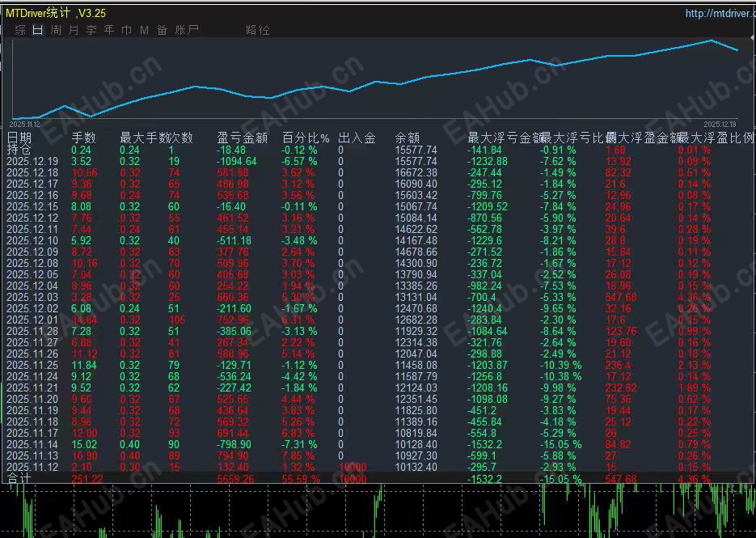This screenshot has width=756, height=538.
Task: Open the 备 tab
Action: [x=162, y=30]
